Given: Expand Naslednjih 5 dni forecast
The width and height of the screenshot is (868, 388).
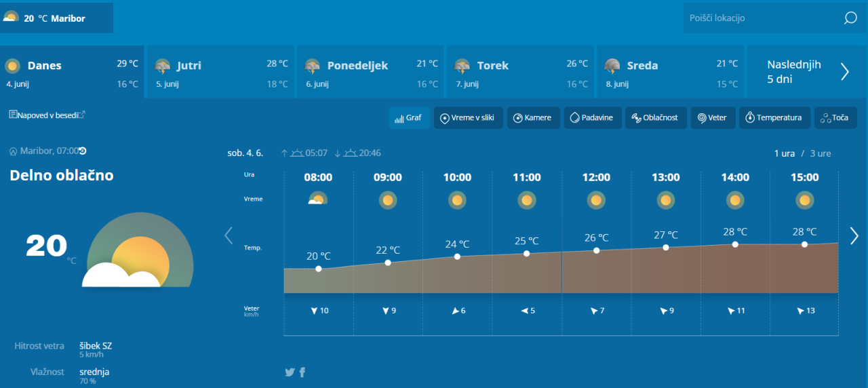Looking at the screenshot, I should (807, 72).
